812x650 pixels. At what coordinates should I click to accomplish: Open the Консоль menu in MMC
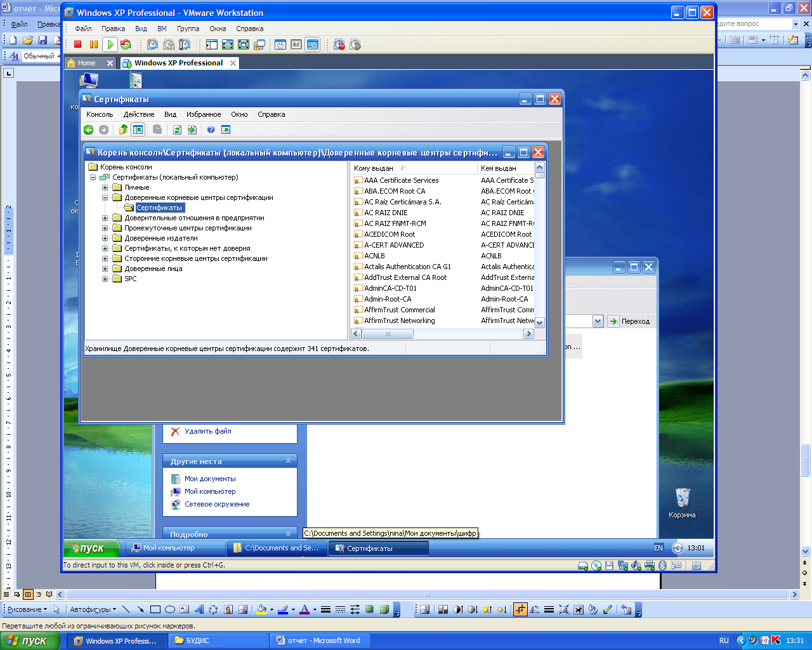coord(100,114)
